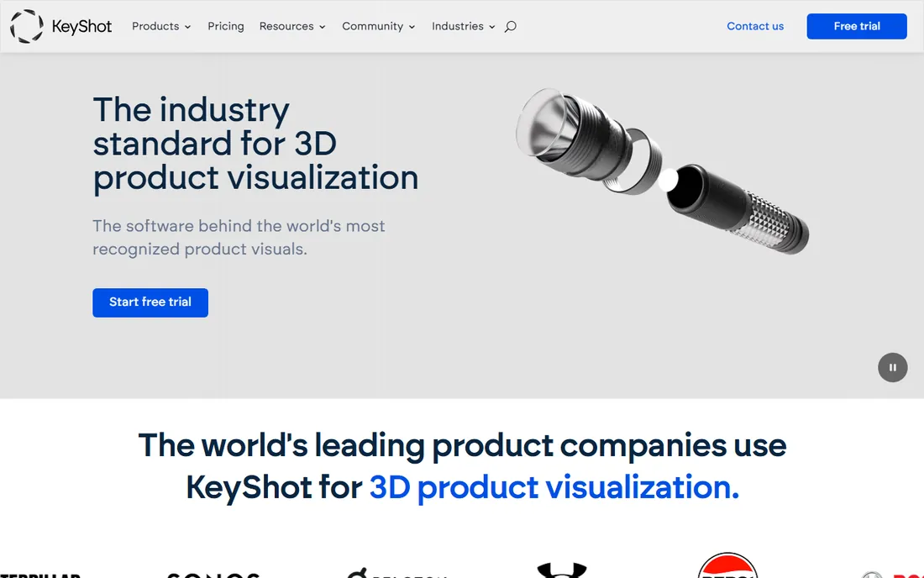The image size is (924, 578).
Task: Click the Sonos logo
Action: tap(213, 575)
